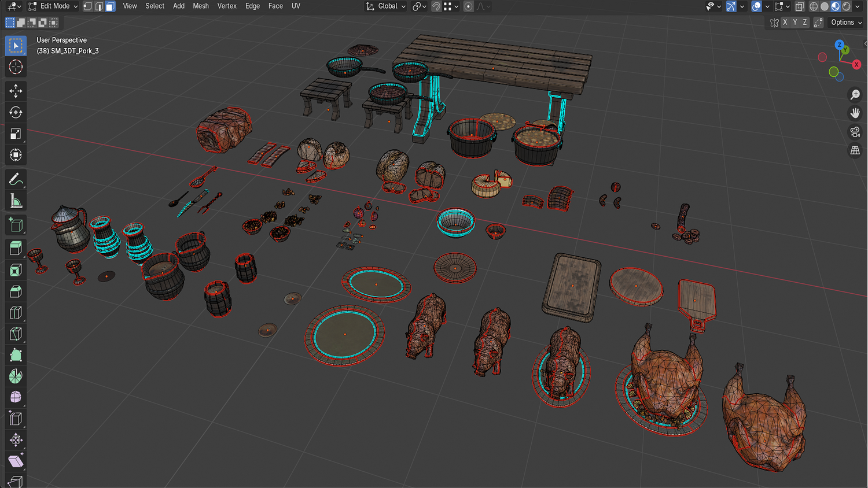
Task: Open the Face menu
Action: coord(275,6)
